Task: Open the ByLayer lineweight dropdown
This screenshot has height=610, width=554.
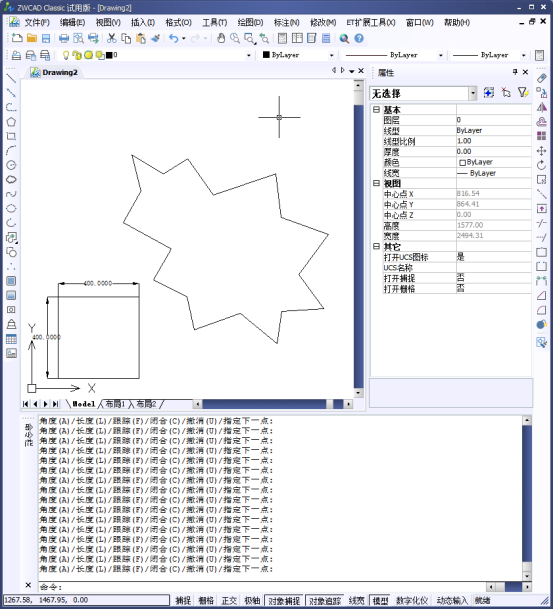Action: [x=524, y=55]
